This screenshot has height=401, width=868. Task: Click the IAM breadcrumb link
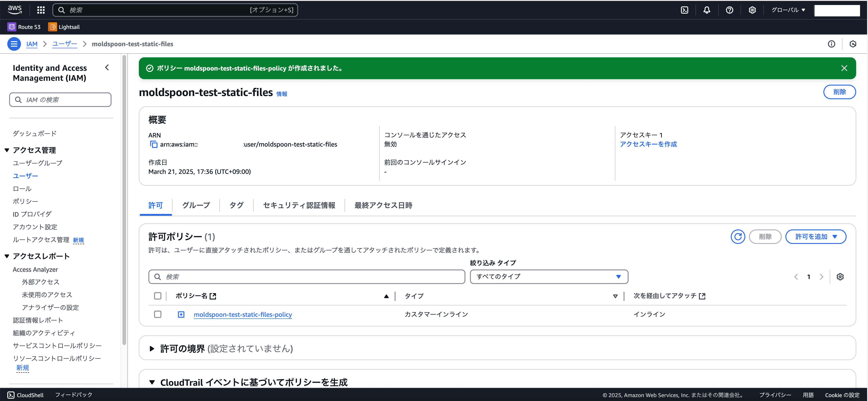pyautogui.click(x=32, y=44)
